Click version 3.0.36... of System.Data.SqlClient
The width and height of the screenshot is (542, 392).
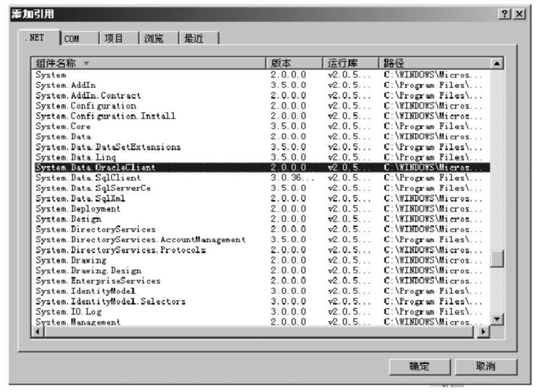pos(292,178)
